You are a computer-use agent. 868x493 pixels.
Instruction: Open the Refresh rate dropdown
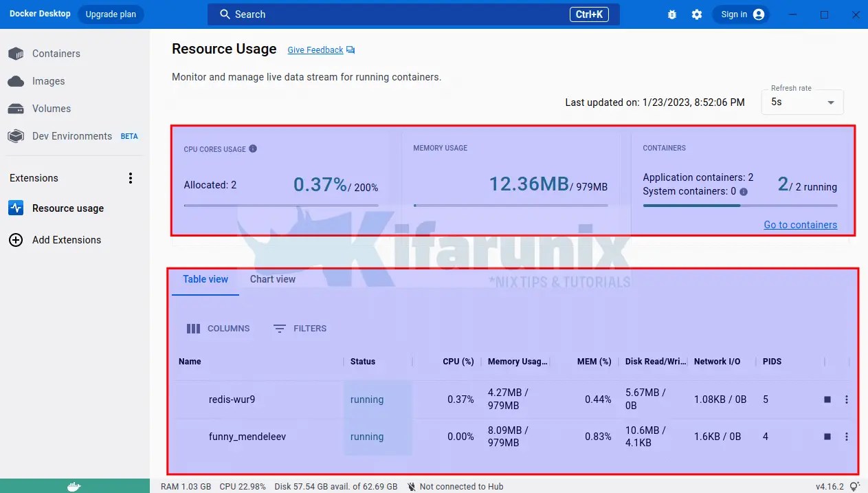(x=801, y=101)
